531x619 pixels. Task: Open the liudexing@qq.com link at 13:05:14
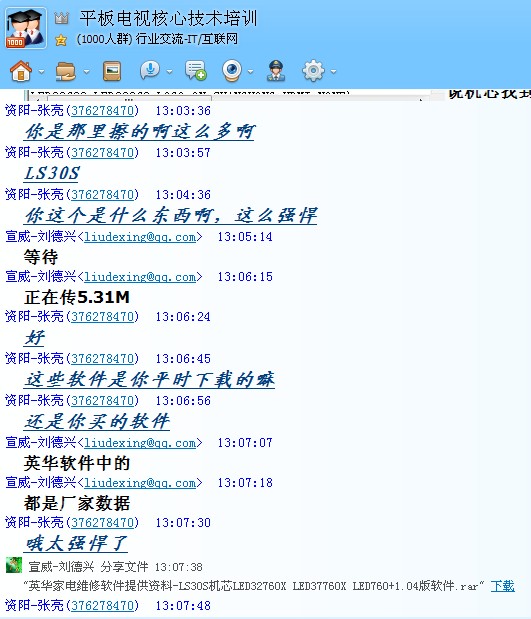click(140, 237)
